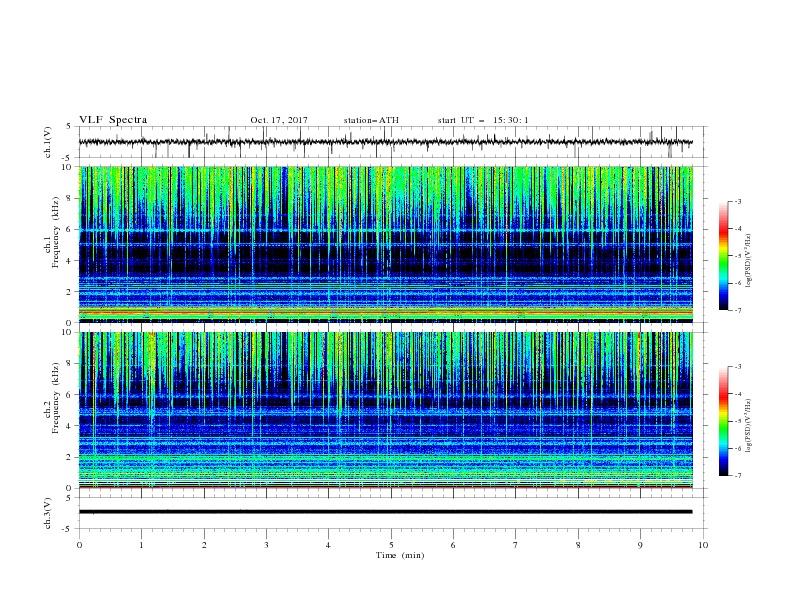Viewport: 792px width, 612px height.
Task: Click the "-7" tick on the ch.2 colorbar
Action: click(738, 476)
